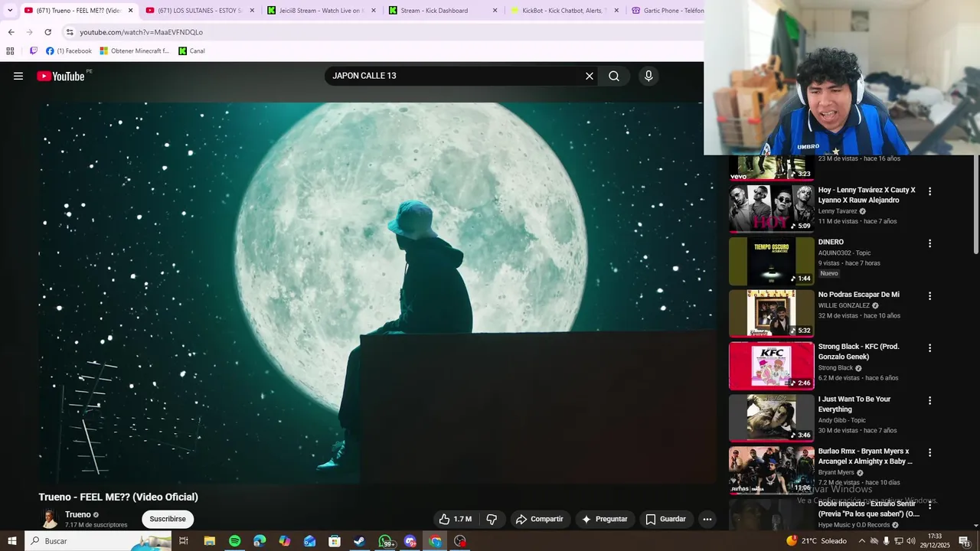The width and height of the screenshot is (980, 551).
Task: Close the Trueno - FEEL ME?? tab
Action: click(130, 11)
